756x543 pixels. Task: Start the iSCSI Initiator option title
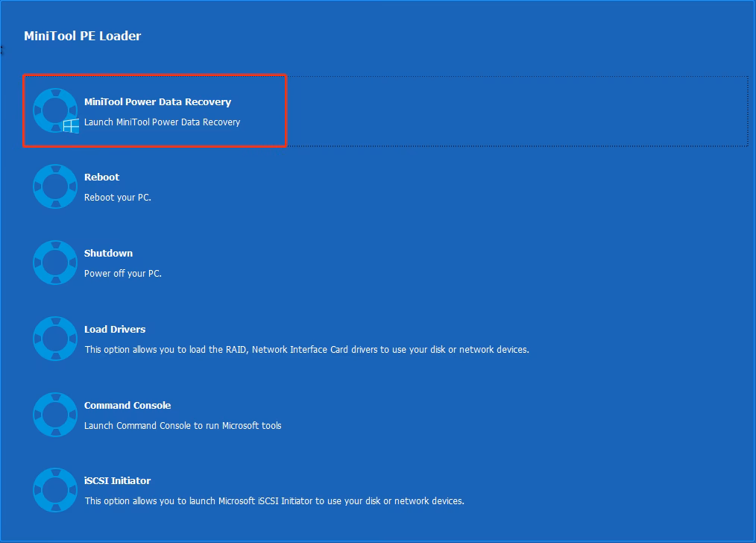tap(117, 481)
